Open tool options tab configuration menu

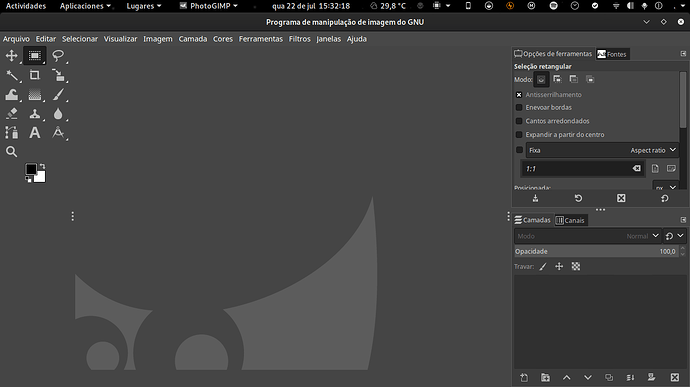pos(683,54)
